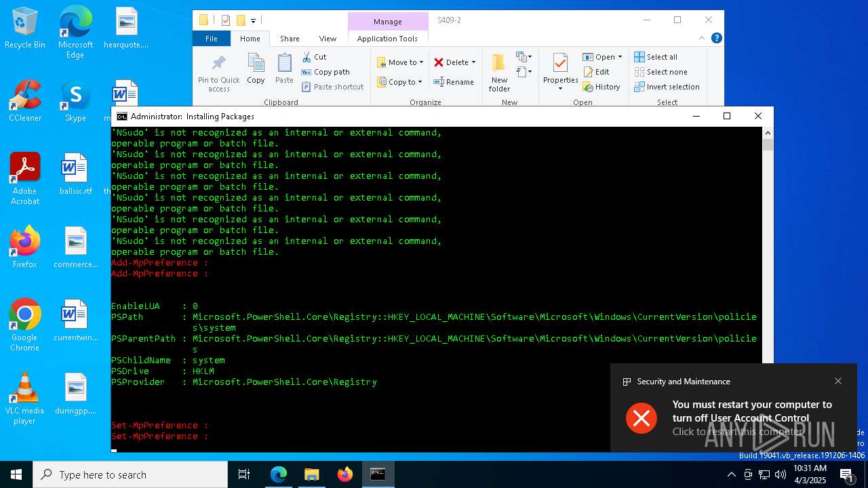Switch to the View ribbon tab

pos(328,39)
